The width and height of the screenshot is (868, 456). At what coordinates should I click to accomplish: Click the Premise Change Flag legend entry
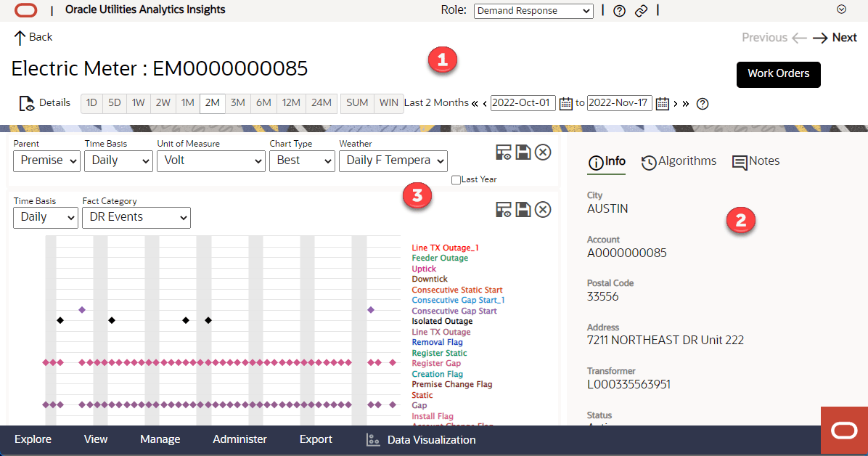pyautogui.click(x=451, y=385)
